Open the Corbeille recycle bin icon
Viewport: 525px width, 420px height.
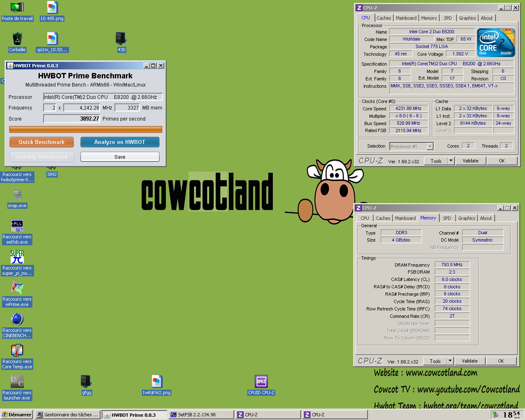coord(17,39)
